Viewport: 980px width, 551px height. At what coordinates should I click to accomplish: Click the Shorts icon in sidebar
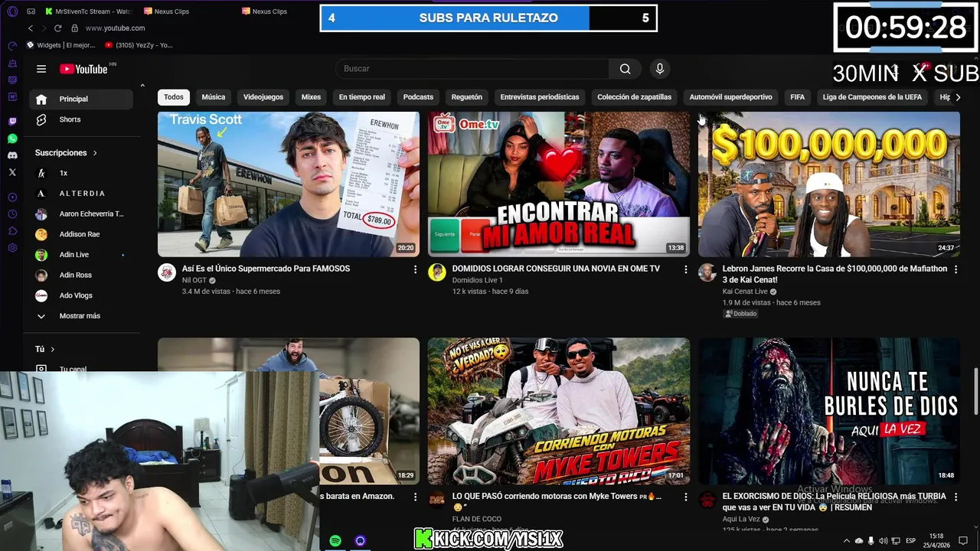point(41,119)
